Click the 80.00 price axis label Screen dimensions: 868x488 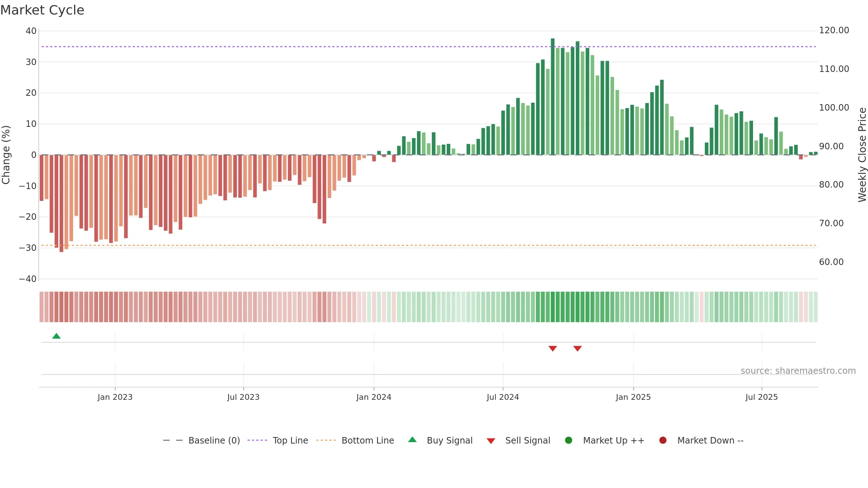(831, 185)
